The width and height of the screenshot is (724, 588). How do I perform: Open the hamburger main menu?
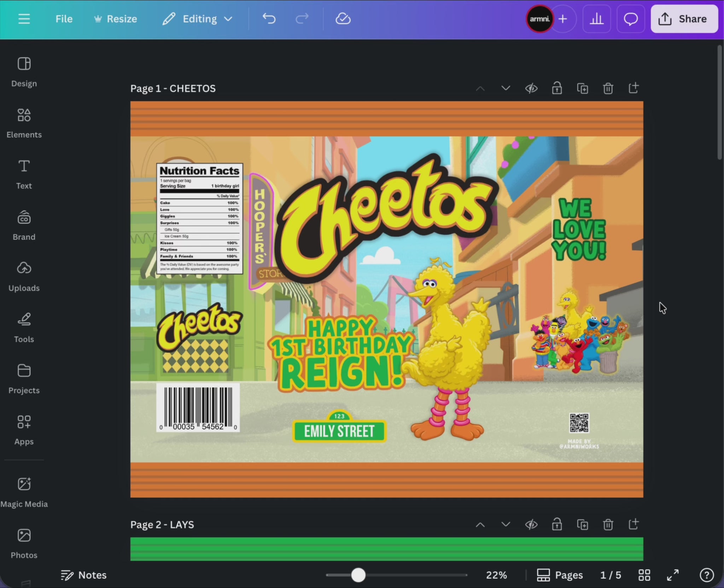pos(24,19)
